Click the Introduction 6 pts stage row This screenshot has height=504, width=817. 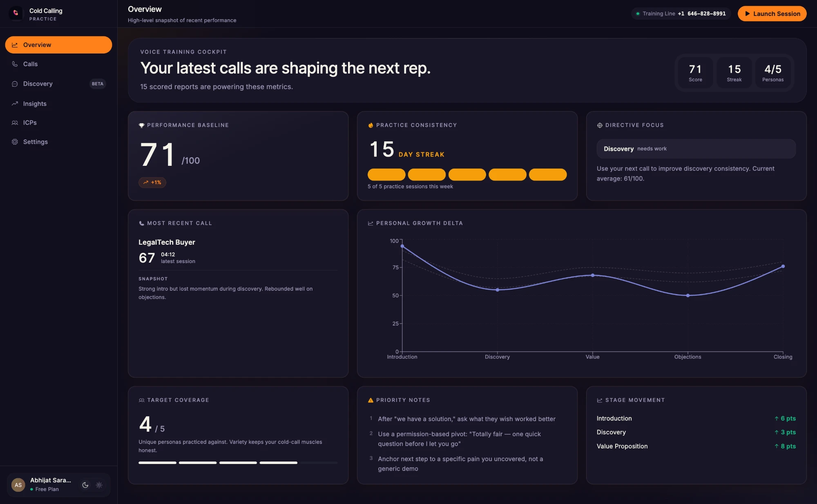point(696,419)
